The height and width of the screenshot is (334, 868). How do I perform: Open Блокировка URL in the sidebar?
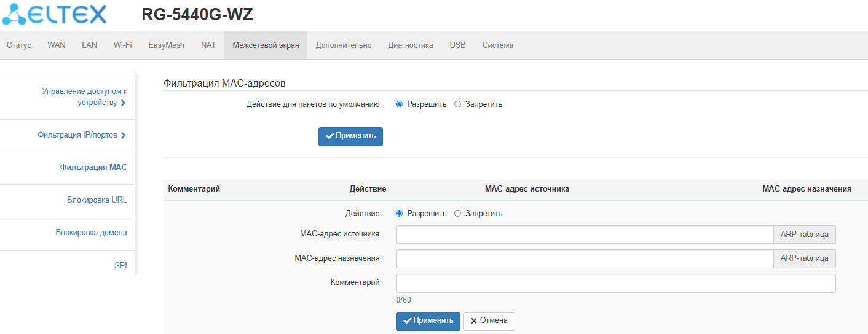pos(97,200)
